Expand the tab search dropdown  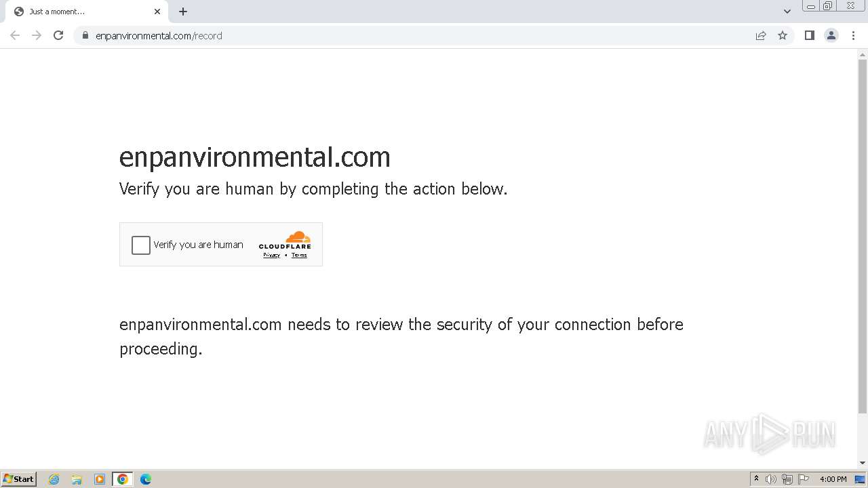point(787,12)
